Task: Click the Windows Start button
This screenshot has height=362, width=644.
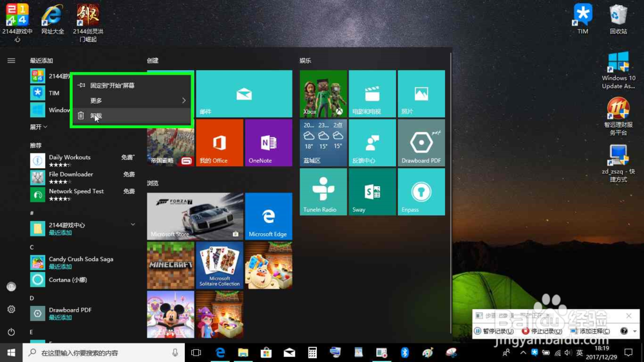Action: coord(11,352)
